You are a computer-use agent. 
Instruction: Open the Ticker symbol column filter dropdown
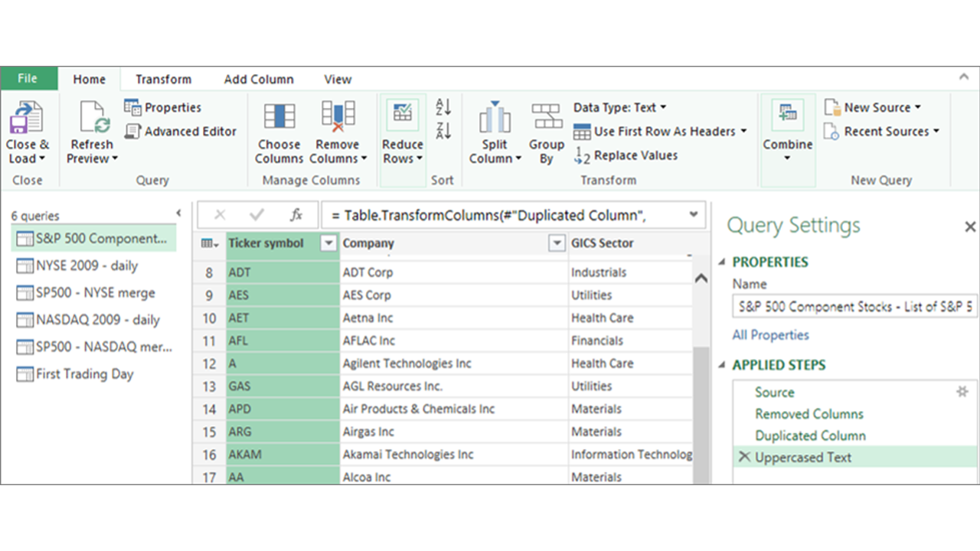328,243
